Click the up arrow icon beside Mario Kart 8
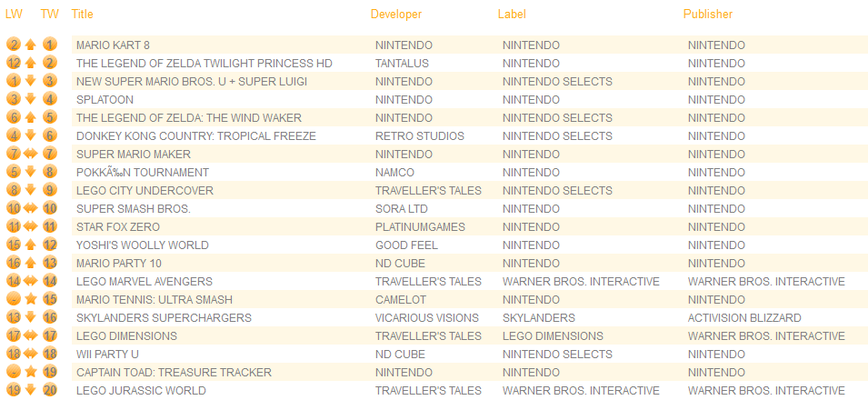The width and height of the screenshot is (868, 400). tap(31, 45)
